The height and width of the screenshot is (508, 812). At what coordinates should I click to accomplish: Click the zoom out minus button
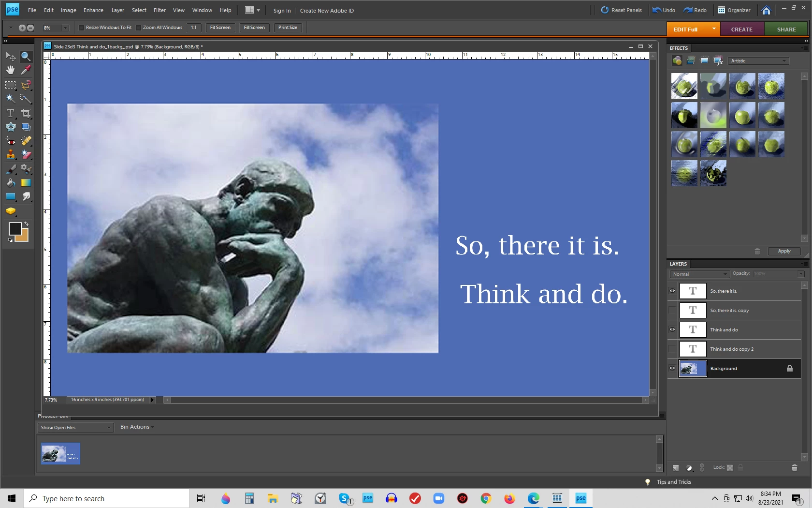pyautogui.click(x=30, y=28)
